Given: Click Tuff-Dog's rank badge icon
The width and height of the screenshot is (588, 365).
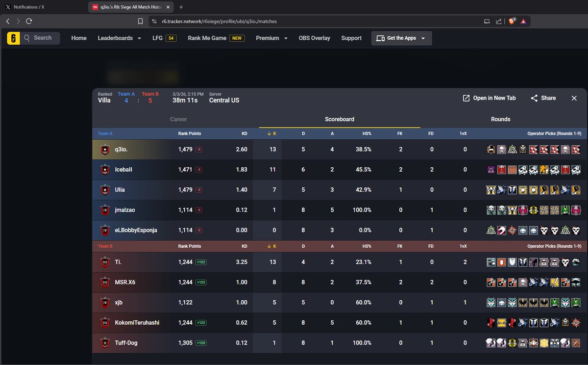Looking at the screenshot, I should tap(104, 343).
